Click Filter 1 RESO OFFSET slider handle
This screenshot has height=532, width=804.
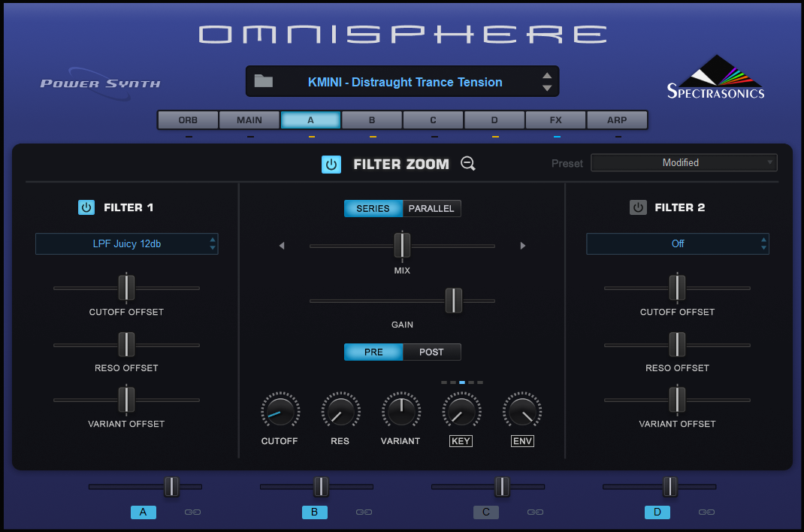click(126, 344)
